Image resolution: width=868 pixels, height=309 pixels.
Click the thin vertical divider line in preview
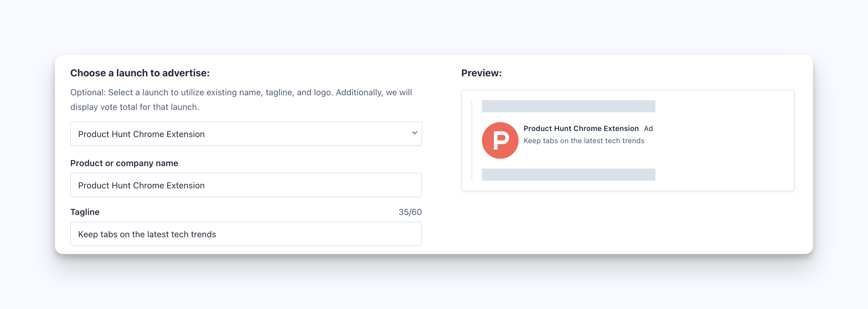coord(472,140)
